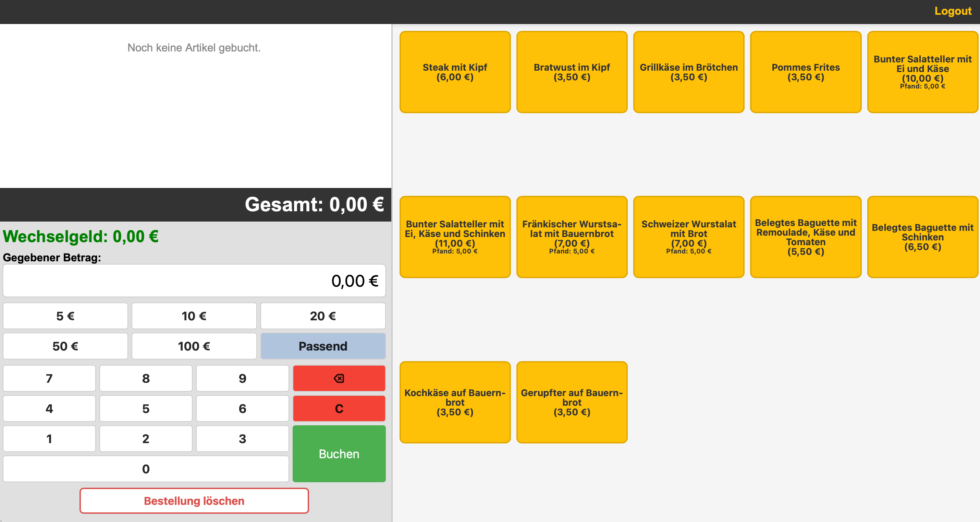The width and height of the screenshot is (980, 522).
Task: Add Kochkäse auf Bauernbrot
Action: pos(455,402)
